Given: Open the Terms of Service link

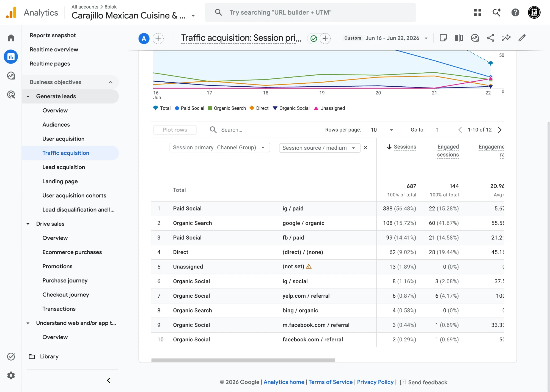Looking at the screenshot, I should [x=330, y=382].
